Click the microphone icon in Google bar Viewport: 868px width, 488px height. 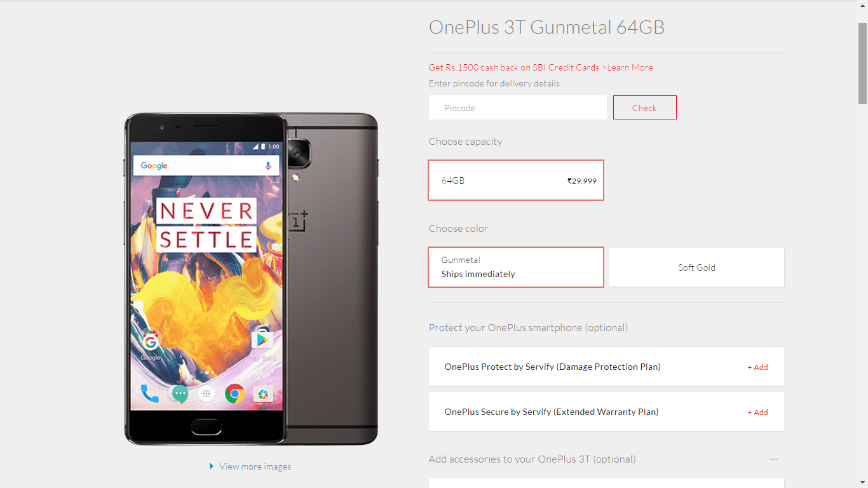(268, 165)
